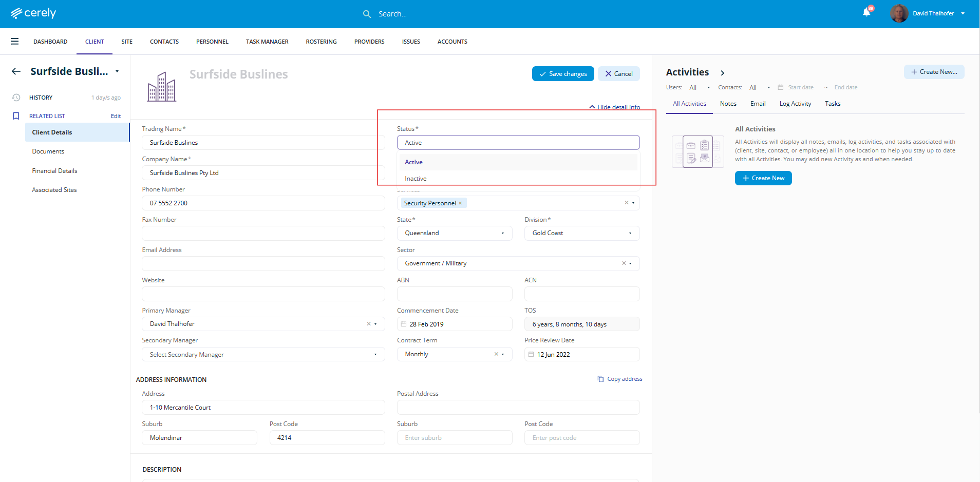Remove the Security Personnel tag
Viewport: 980px width, 482px height.
click(x=460, y=203)
